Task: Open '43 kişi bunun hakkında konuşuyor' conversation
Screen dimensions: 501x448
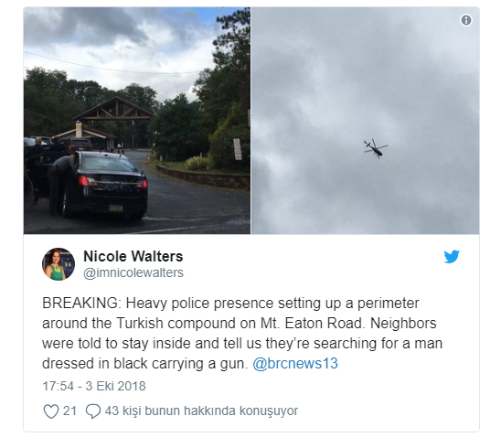Action: tap(201, 411)
